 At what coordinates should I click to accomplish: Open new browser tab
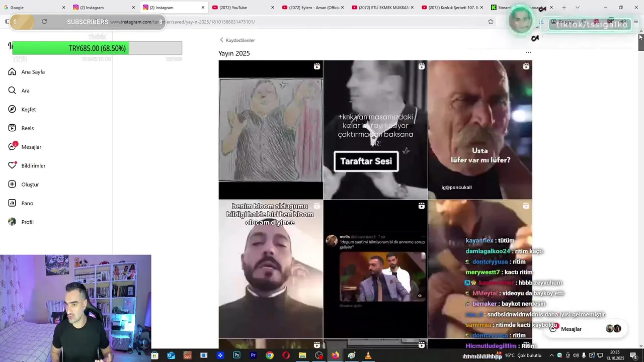[x=564, y=8]
